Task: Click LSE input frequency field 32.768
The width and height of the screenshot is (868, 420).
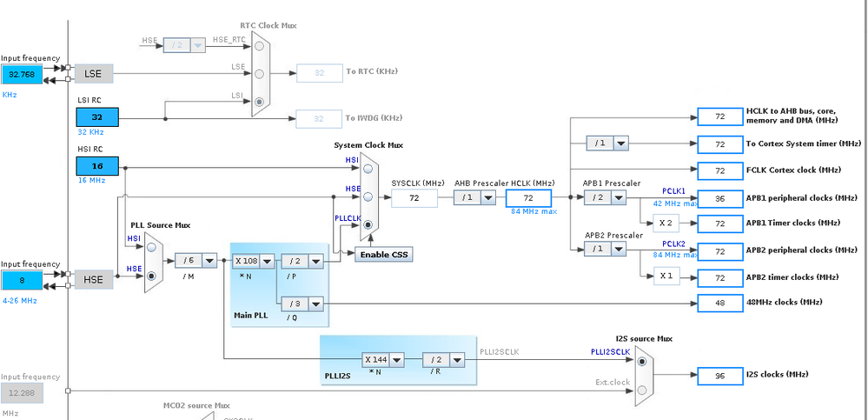Action: pos(22,74)
